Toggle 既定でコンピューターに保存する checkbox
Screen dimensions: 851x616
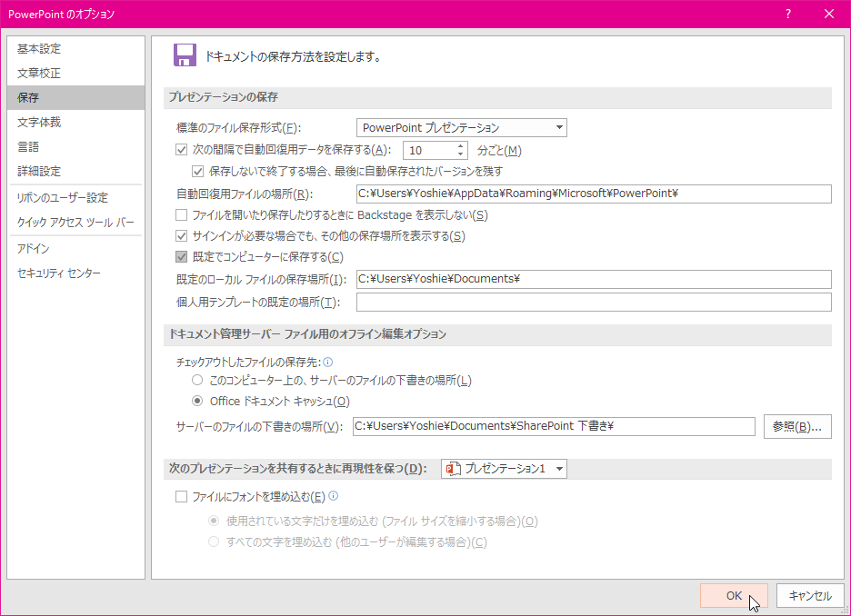click(x=181, y=257)
